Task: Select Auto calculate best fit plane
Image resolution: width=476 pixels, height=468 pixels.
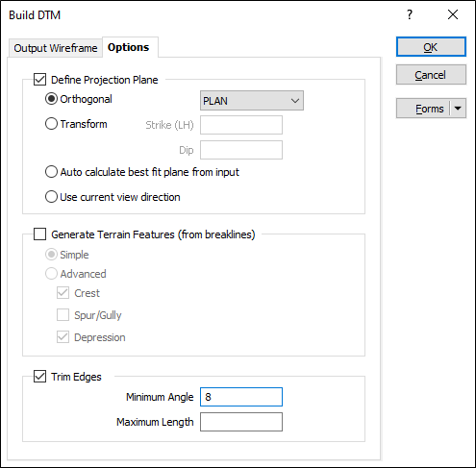Action: pos(51,172)
